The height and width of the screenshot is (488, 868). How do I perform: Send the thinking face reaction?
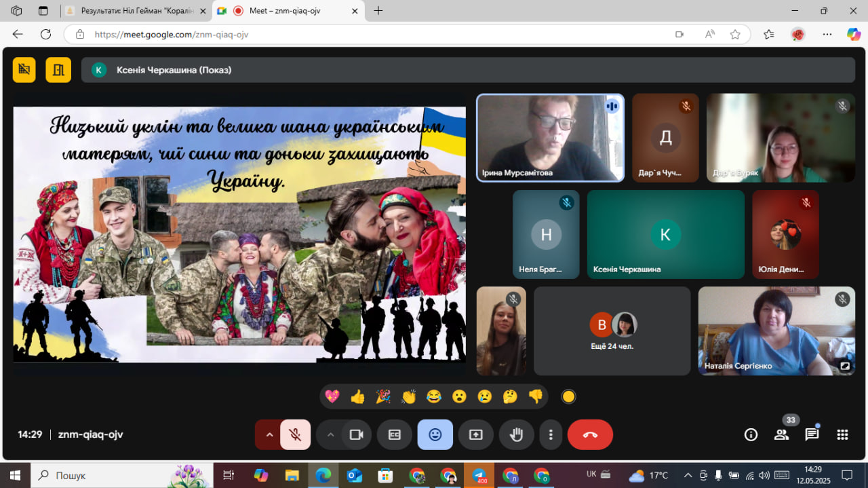510,396
